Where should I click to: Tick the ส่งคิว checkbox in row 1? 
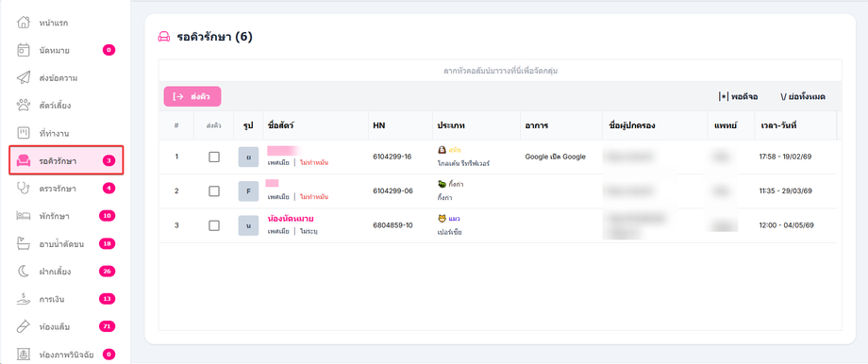[x=213, y=157]
